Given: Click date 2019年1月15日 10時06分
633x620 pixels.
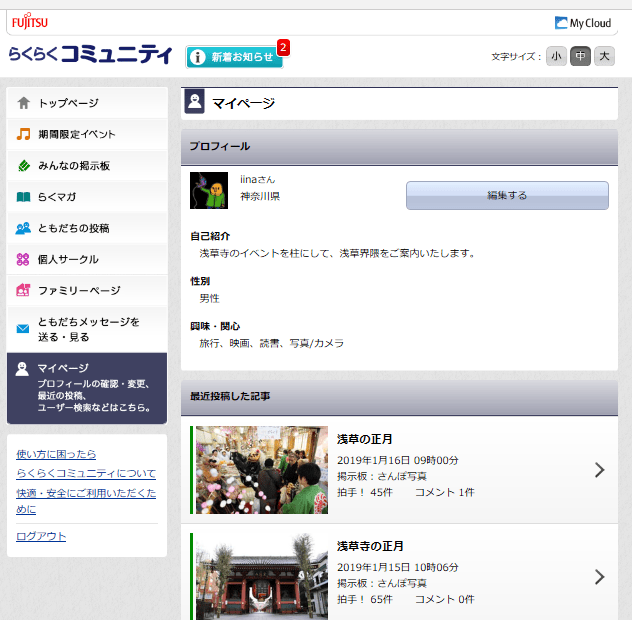Looking at the screenshot, I should (398, 568).
